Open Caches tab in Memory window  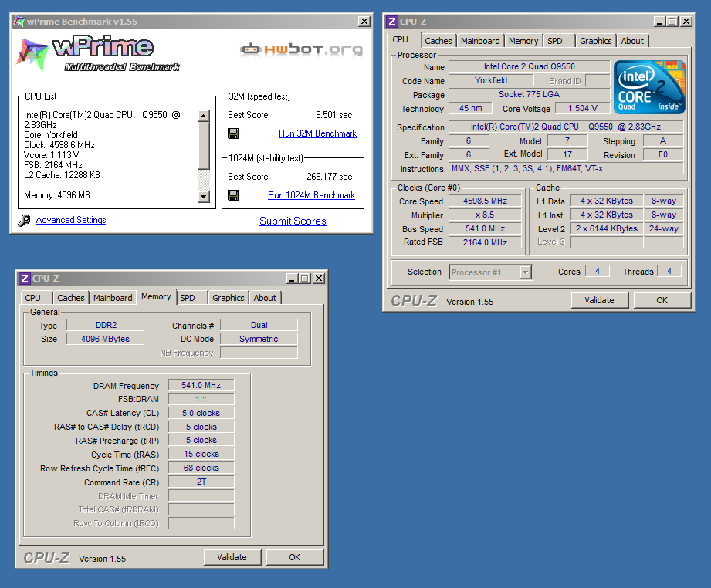pos(71,298)
